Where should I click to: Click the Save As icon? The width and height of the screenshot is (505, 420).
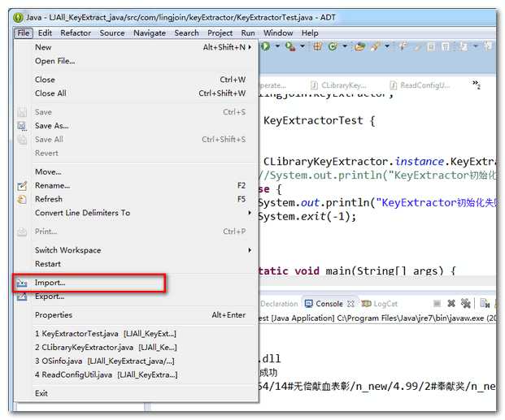22,126
